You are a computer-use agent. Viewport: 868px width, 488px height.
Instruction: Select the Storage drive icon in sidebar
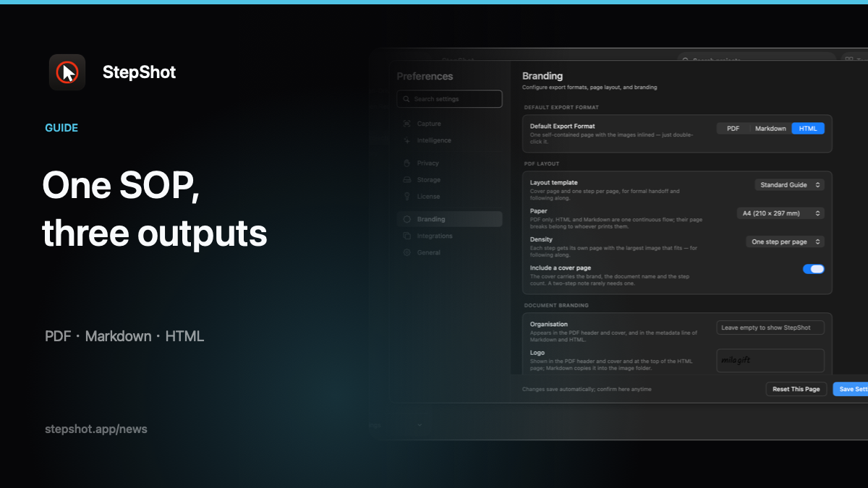click(x=407, y=179)
